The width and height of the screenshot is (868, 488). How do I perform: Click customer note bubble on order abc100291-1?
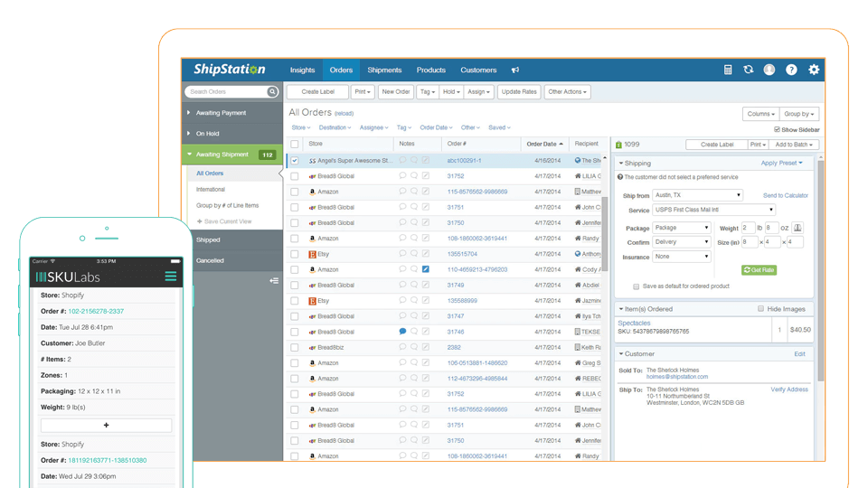click(402, 161)
